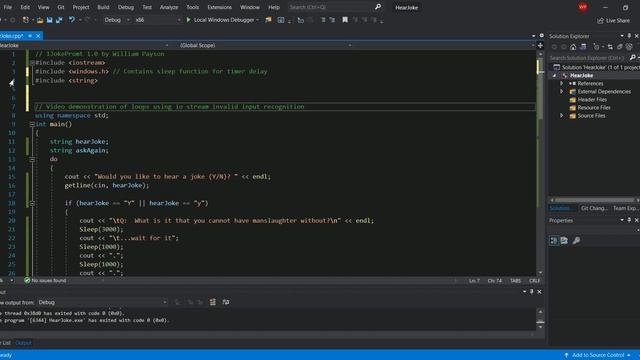Click Add to Source Control
Screen dimensions: 640x360
click(598, 355)
